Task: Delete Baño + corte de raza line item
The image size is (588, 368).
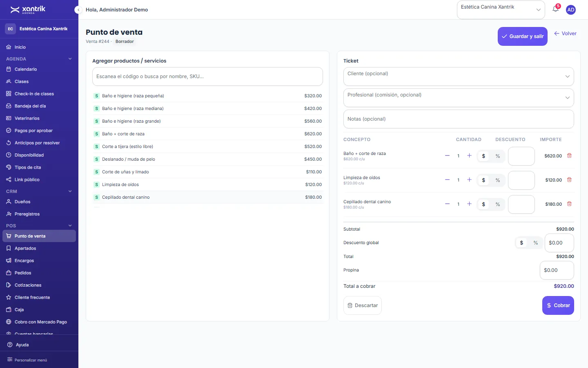Action: 569,156
